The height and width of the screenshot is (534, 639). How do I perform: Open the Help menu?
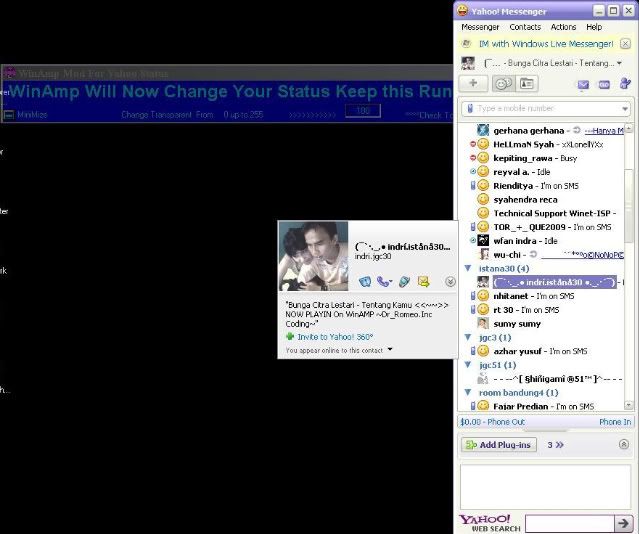coord(594,27)
